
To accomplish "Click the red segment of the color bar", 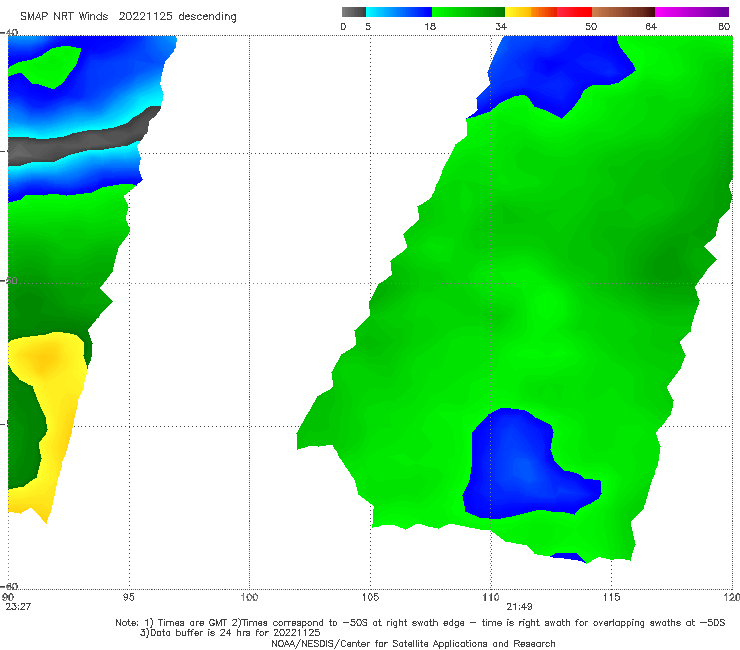I will [x=574, y=12].
